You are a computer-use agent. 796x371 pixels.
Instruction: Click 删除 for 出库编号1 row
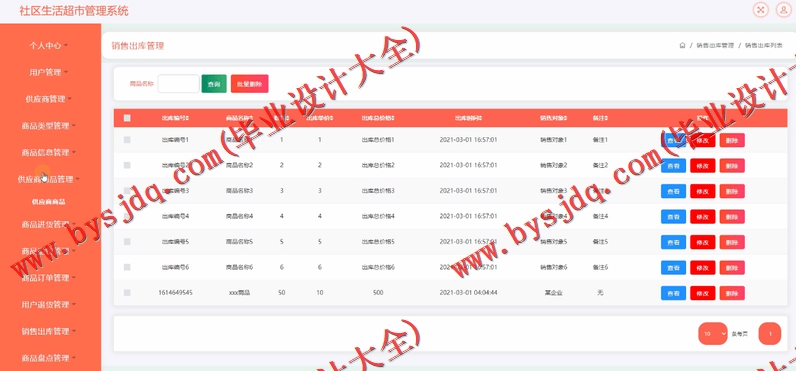tap(732, 140)
